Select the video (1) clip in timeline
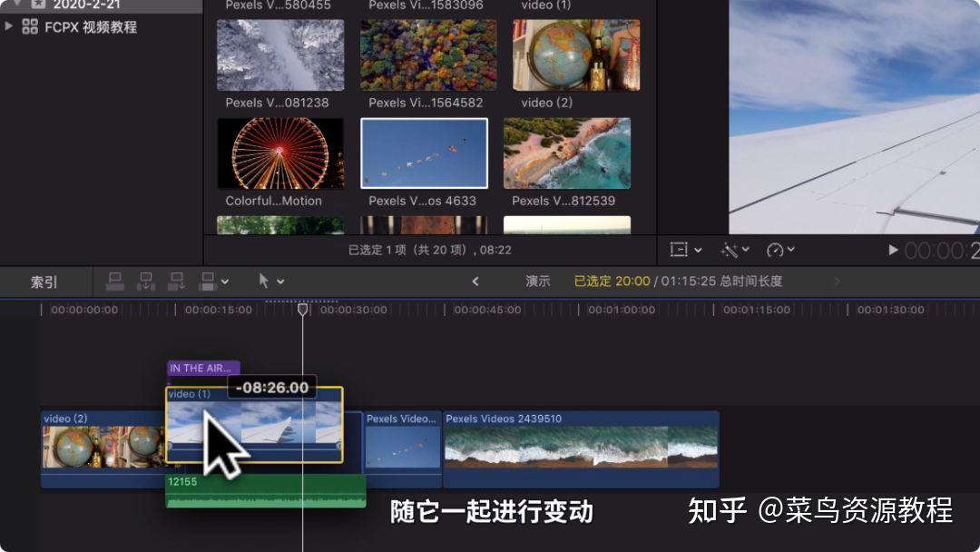980x552 pixels. point(254,425)
